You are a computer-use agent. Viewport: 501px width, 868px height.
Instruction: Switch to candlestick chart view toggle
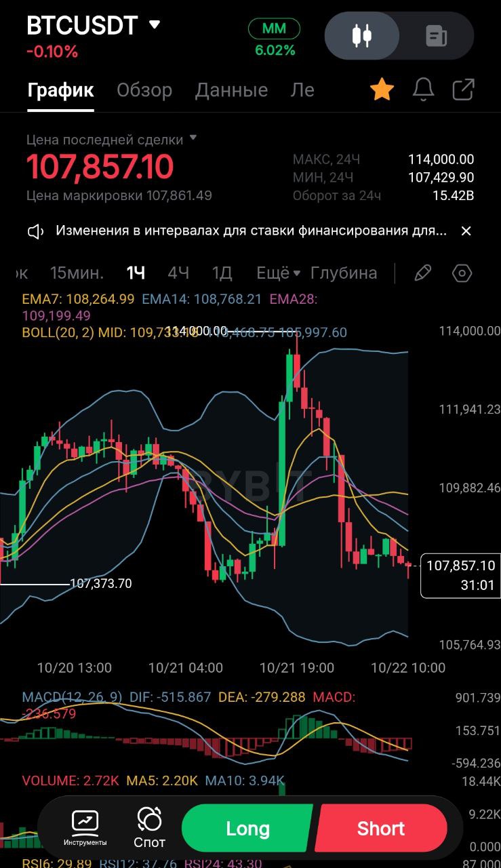[x=362, y=36]
